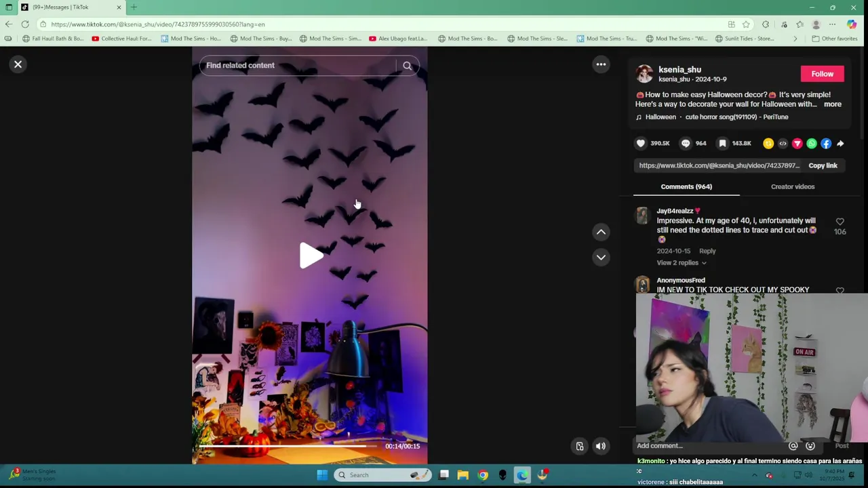
Task: Open a new browser tab
Action: click(134, 7)
